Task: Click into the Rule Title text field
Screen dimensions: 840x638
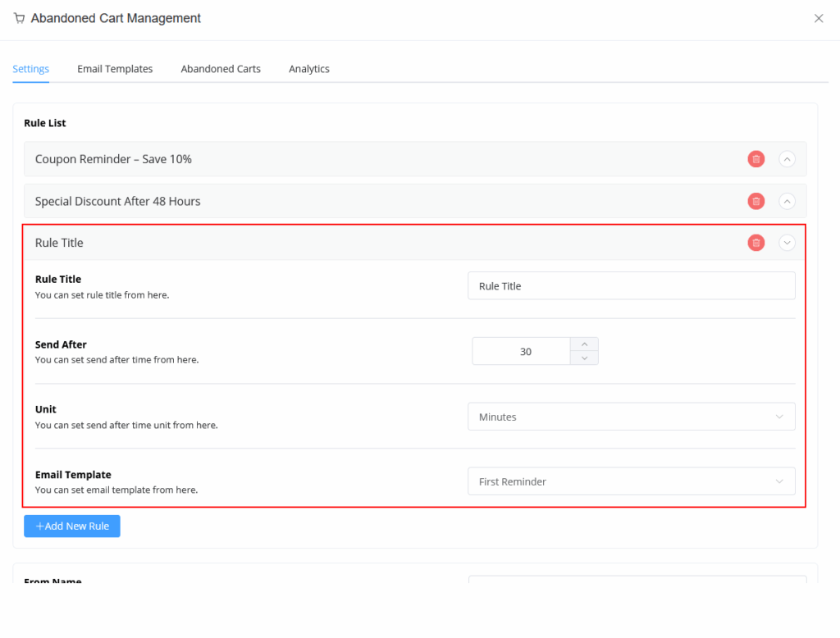Action: click(x=631, y=286)
